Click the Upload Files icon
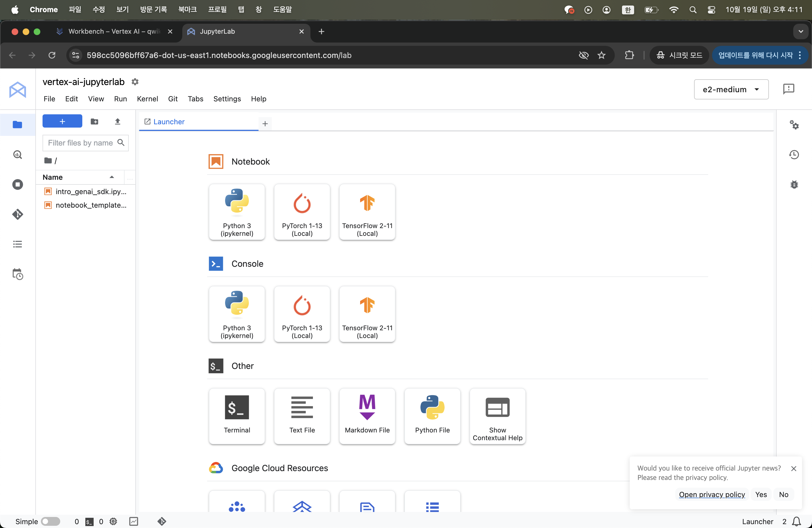The height and width of the screenshot is (528, 812). coord(117,122)
